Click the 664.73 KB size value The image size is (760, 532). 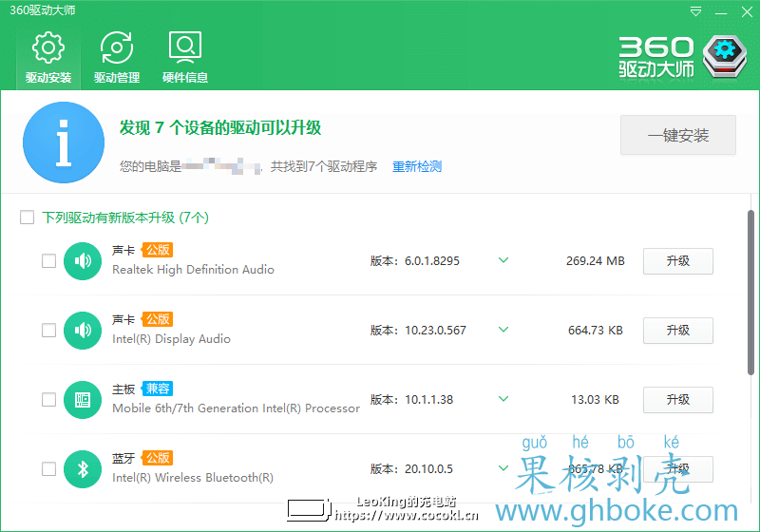(596, 331)
